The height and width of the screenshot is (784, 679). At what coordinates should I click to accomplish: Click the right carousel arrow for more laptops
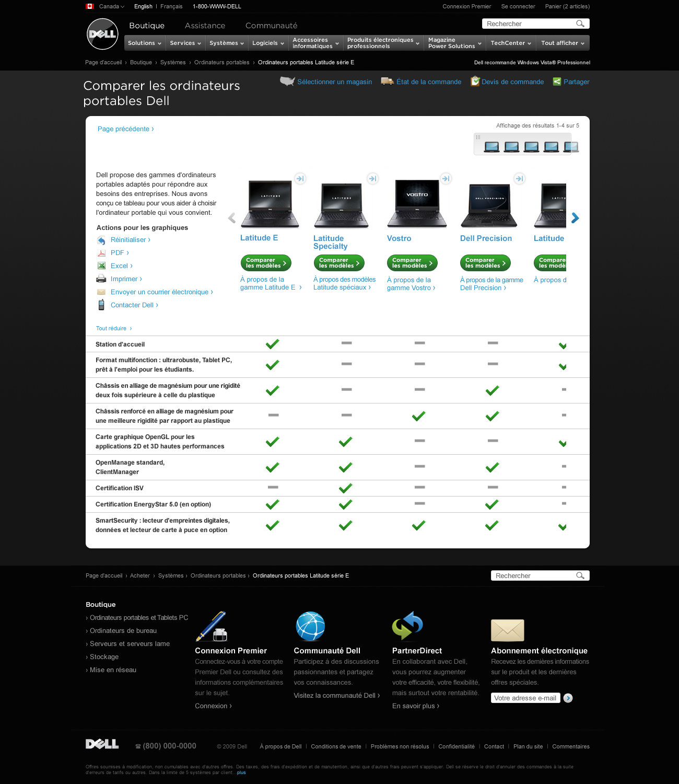[x=575, y=218]
